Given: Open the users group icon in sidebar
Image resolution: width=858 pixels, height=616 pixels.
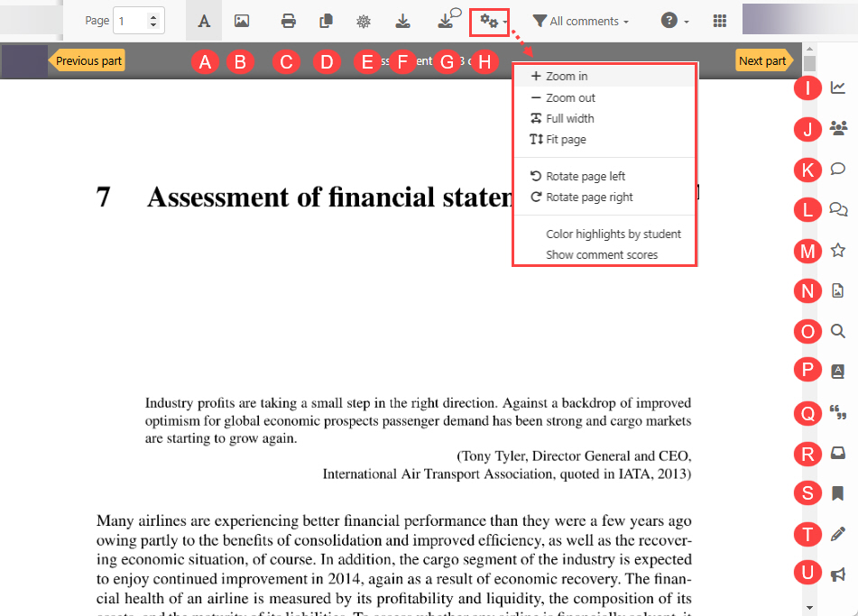Looking at the screenshot, I should tap(838, 128).
